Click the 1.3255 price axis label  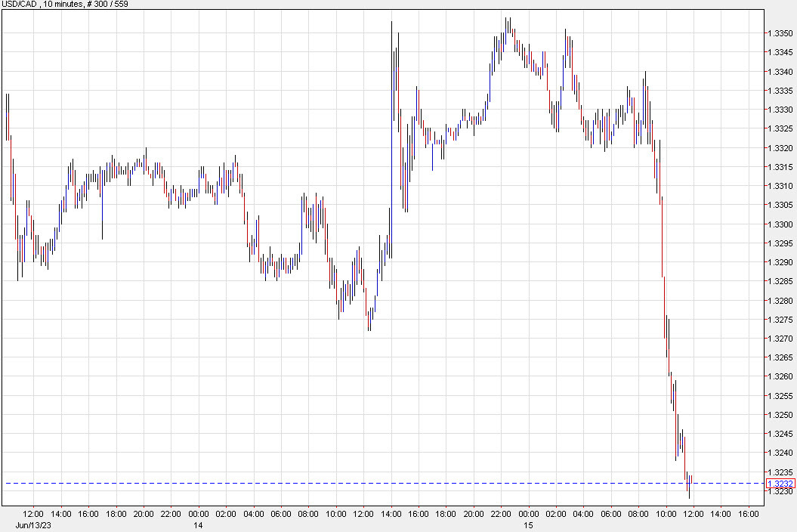point(780,396)
